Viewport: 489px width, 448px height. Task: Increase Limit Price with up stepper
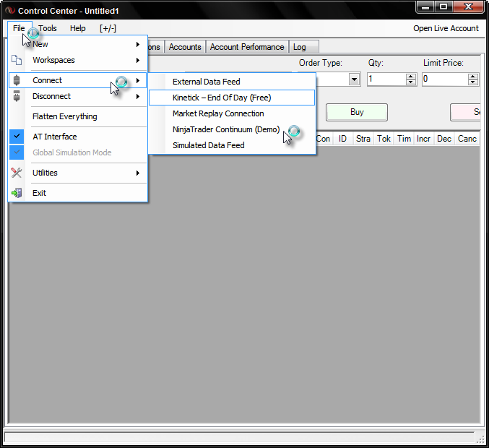click(473, 77)
